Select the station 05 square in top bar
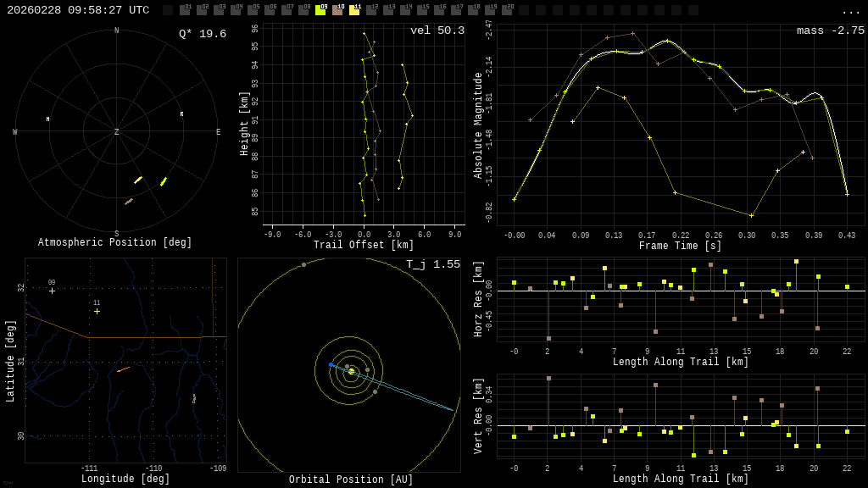 253,10
